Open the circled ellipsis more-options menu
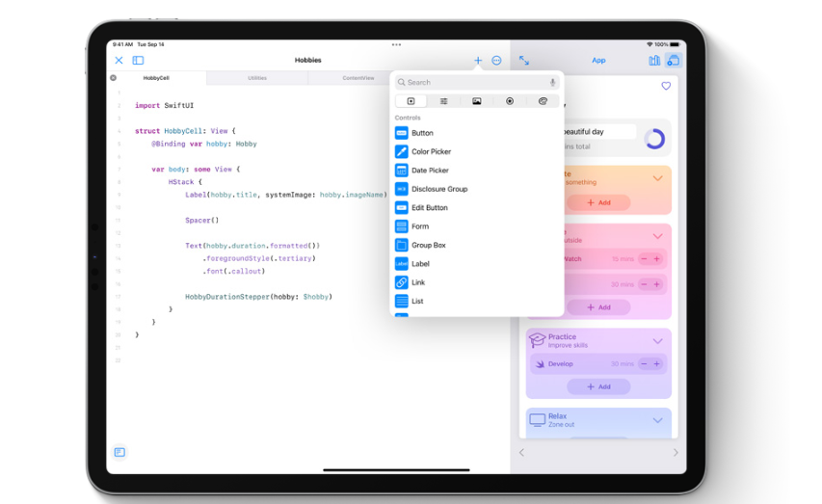 [x=496, y=61]
